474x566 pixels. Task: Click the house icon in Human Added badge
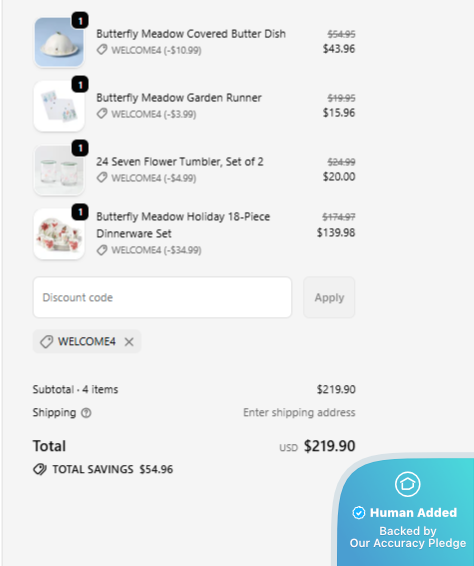[x=408, y=484]
